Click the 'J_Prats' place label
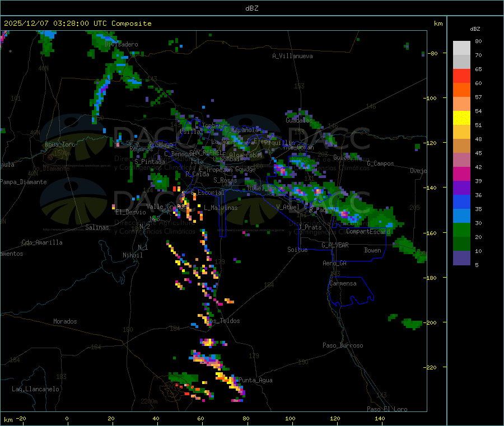This screenshot has width=504, height=426. tap(310, 227)
